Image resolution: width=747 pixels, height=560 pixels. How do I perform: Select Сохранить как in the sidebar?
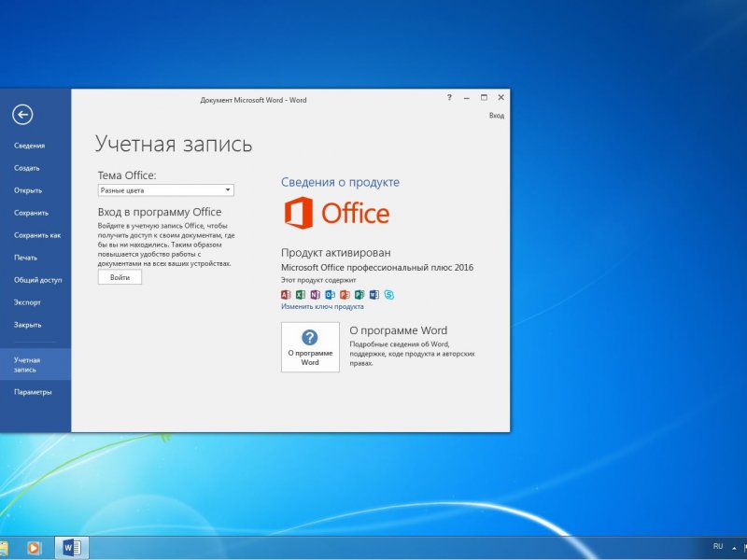pyautogui.click(x=37, y=235)
